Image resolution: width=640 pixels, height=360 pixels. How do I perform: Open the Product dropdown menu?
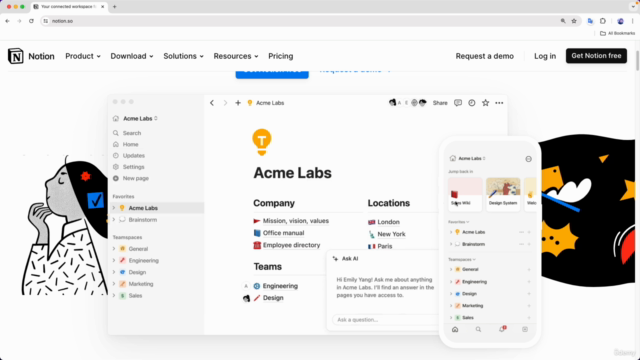83,56
